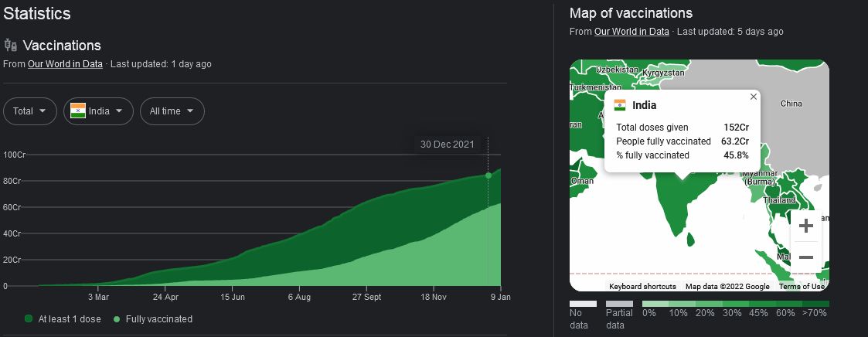Click the 30 Dec 2021 data point on chart
The height and width of the screenshot is (337, 868).
(488, 175)
